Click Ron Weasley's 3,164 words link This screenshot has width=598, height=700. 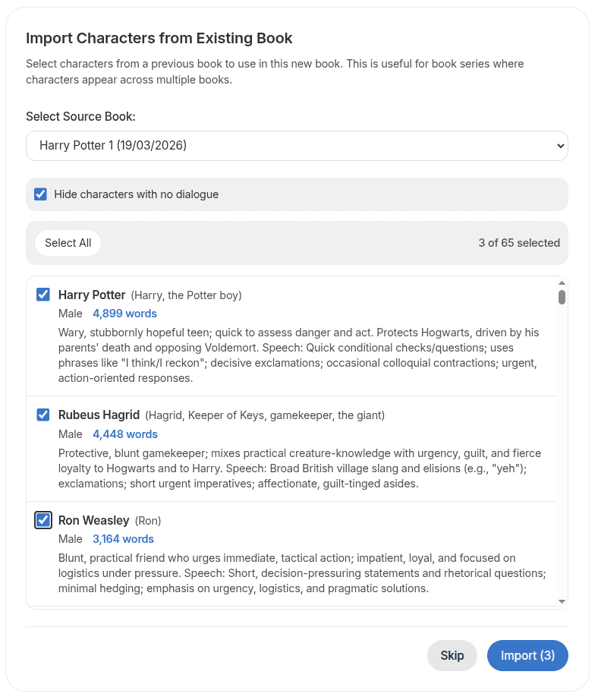click(123, 539)
